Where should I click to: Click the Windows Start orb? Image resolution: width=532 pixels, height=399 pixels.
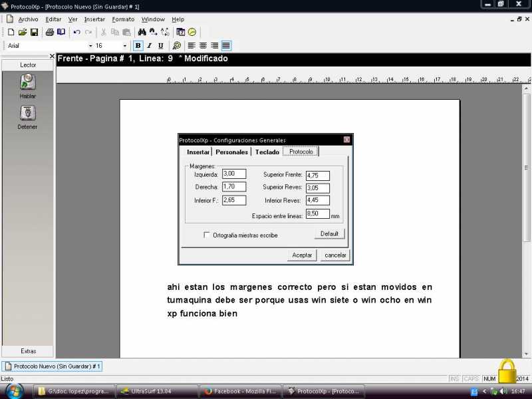click(x=15, y=391)
